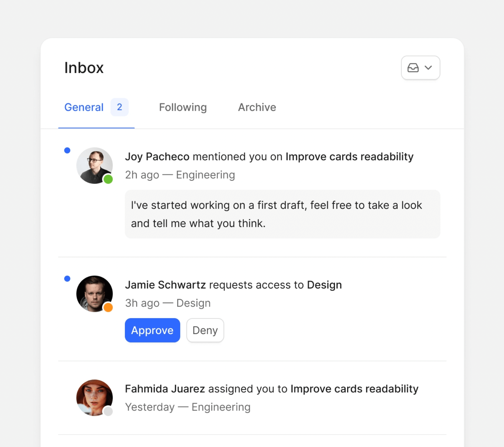Click the green online status dot on Joy's avatar
This screenshot has width=504, height=447.
tap(108, 179)
